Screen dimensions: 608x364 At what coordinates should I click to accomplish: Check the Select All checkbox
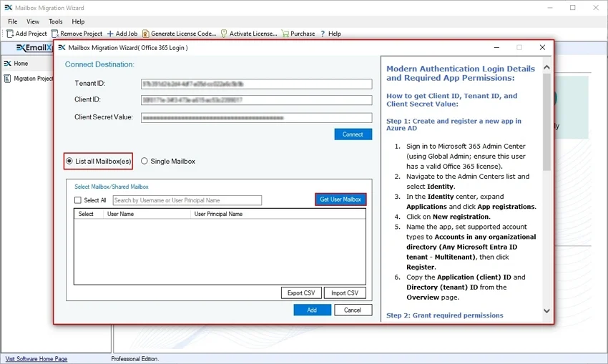(x=79, y=200)
